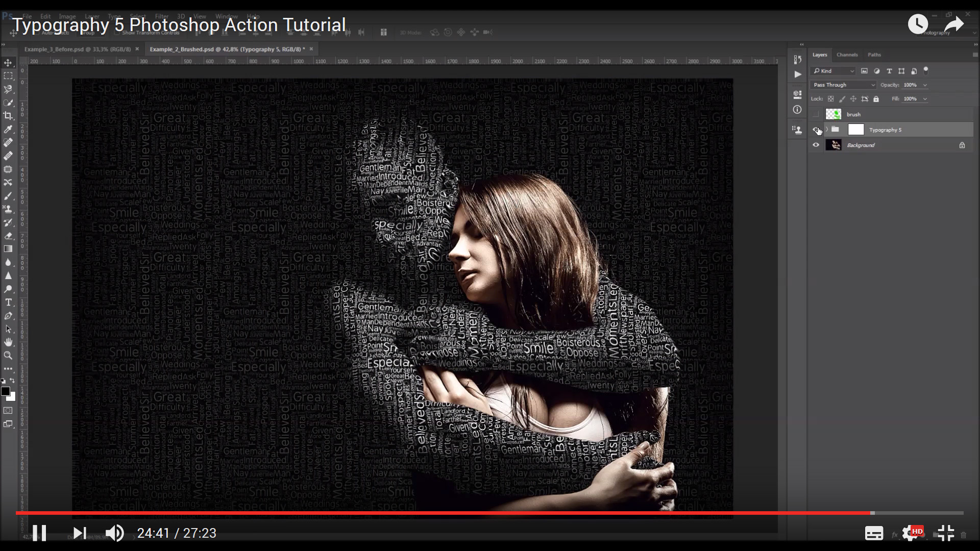This screenshot has width=980, height=551.
Task: Select the Move tool
Action: [8, 63]
